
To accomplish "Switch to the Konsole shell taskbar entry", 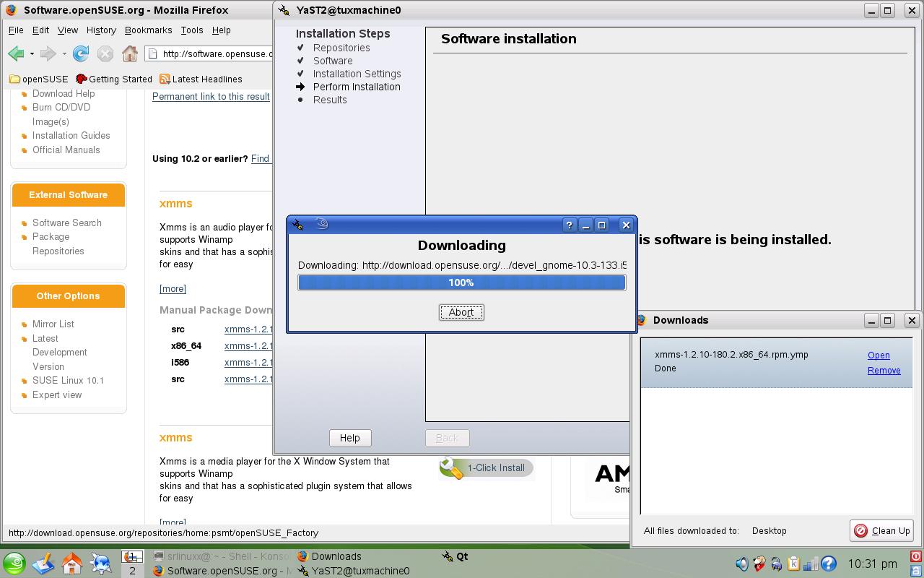I will 220,556.
